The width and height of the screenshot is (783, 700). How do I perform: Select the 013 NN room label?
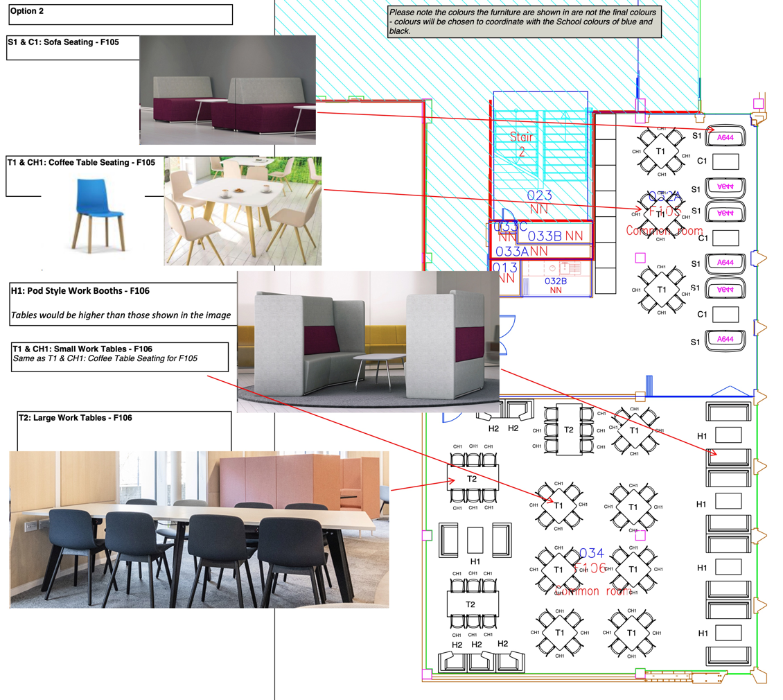505,272
